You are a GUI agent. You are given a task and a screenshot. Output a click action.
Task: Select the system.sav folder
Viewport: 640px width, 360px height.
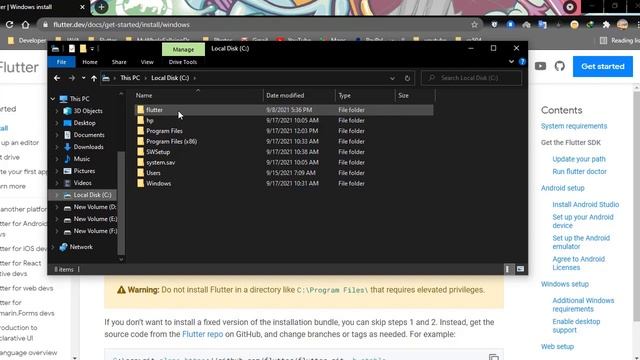tap(160, 162)
